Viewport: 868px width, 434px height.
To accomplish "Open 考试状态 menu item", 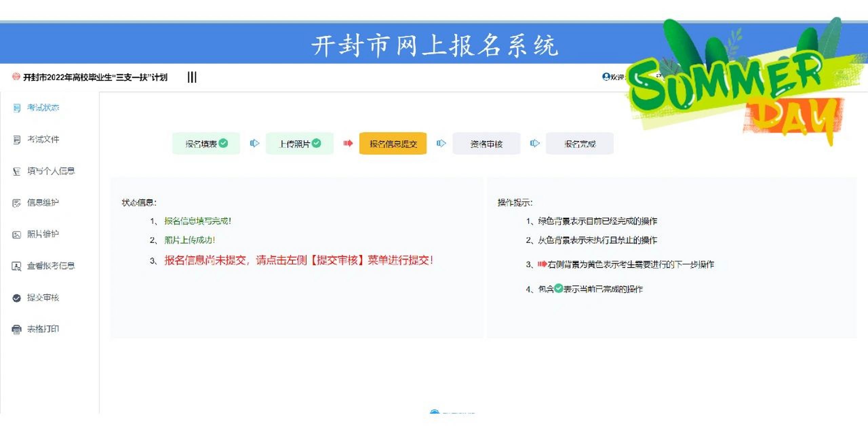I will (43, 108).
